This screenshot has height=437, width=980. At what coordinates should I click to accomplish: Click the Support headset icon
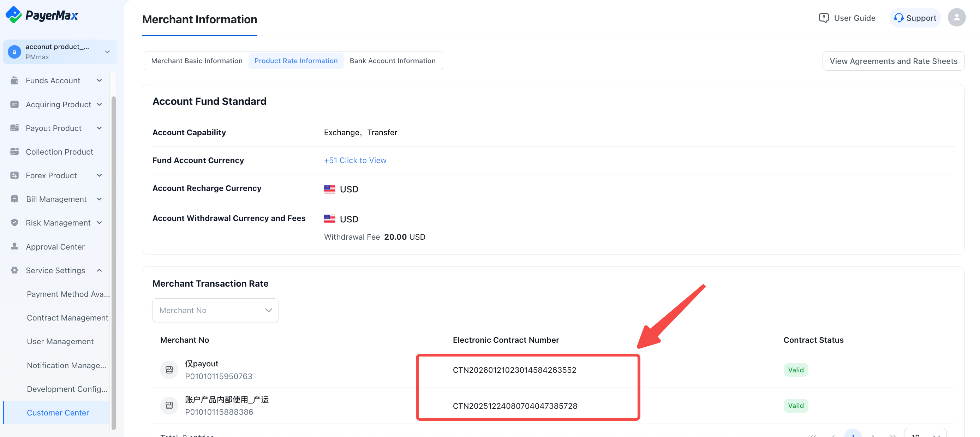point(898,18)
